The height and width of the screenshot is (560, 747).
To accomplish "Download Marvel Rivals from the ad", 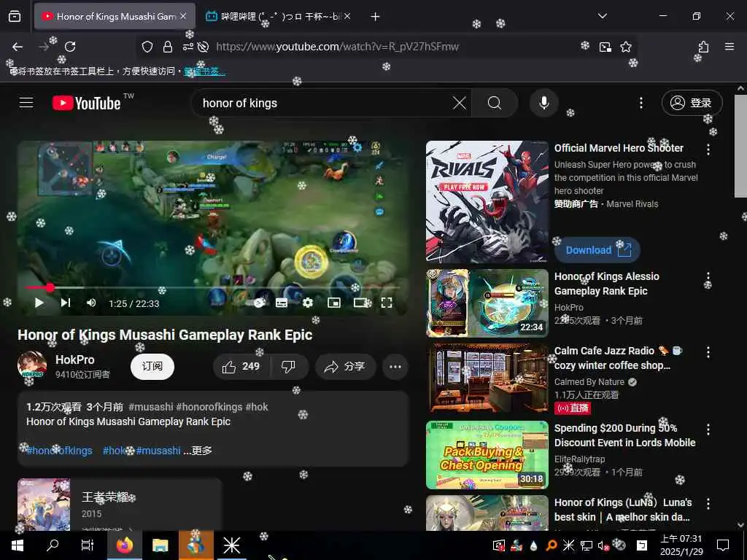I will click(597, 250).
